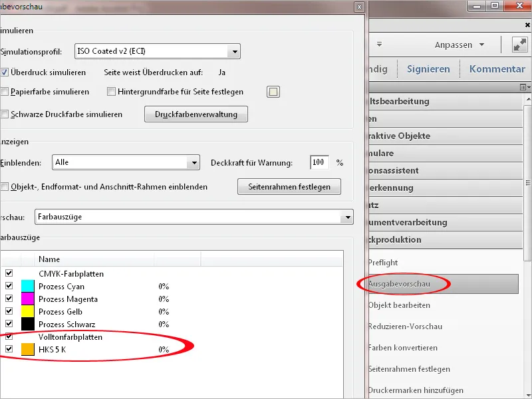532x399 pixels.
Task: Click the diagonal arrows expand icon
Action: [x=519, y=45]
